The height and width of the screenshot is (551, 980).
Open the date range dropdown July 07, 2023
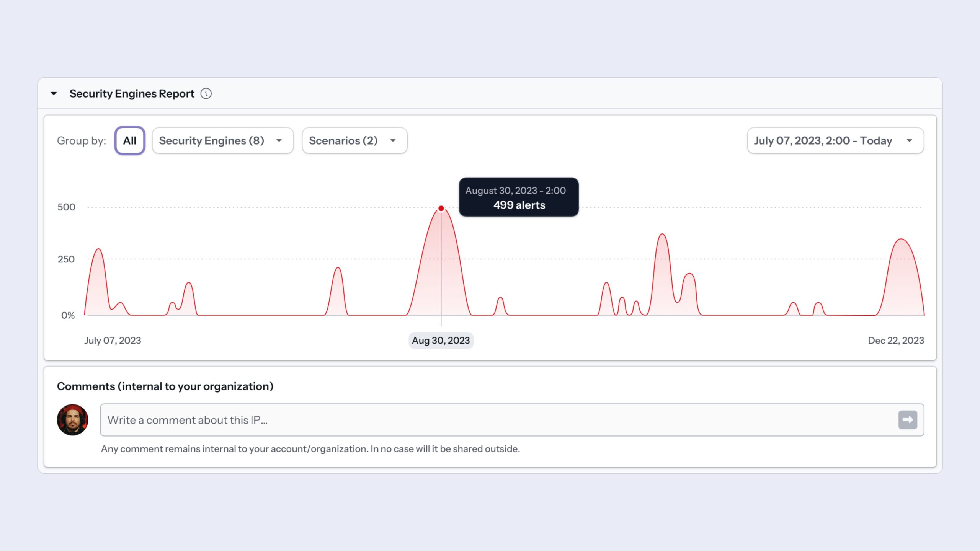click(x=835, y=140)
